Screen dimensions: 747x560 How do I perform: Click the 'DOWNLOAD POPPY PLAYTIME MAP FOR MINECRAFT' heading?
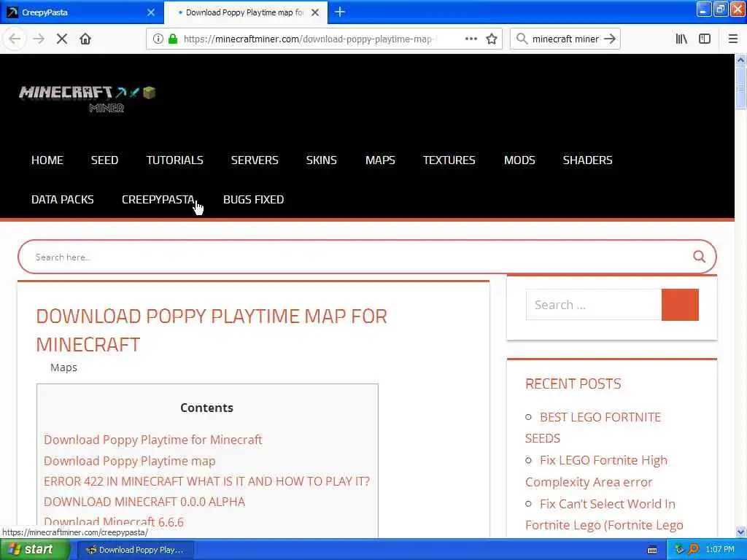pyautogui.click(x=212, y=330)
